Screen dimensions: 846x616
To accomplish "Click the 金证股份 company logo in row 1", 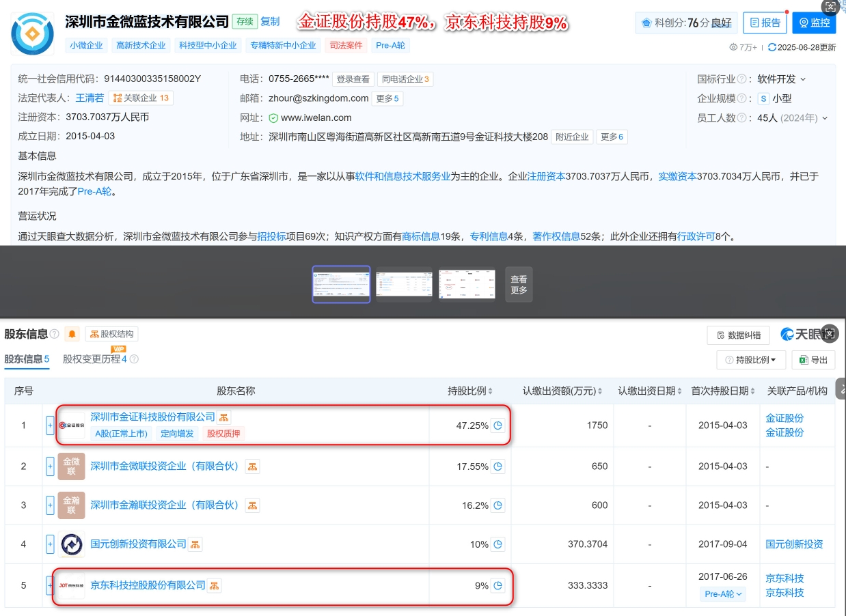I will coord(72,425).
